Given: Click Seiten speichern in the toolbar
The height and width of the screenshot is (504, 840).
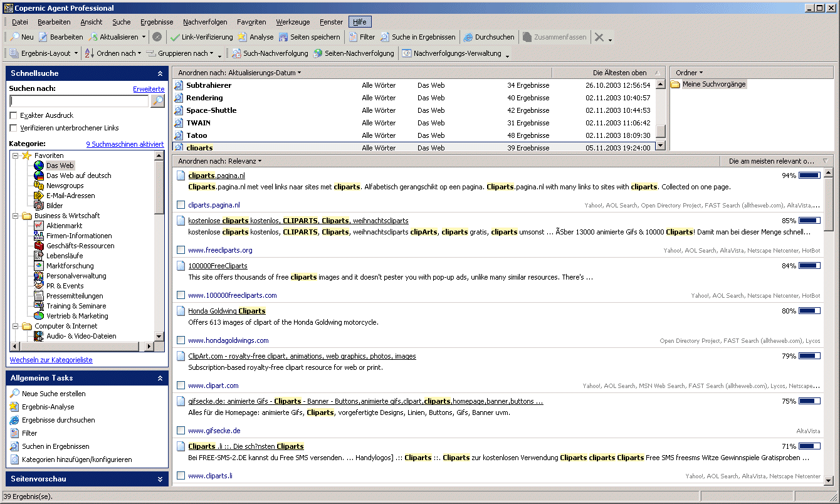Looking at the screenshot, I should pos(310,37).
